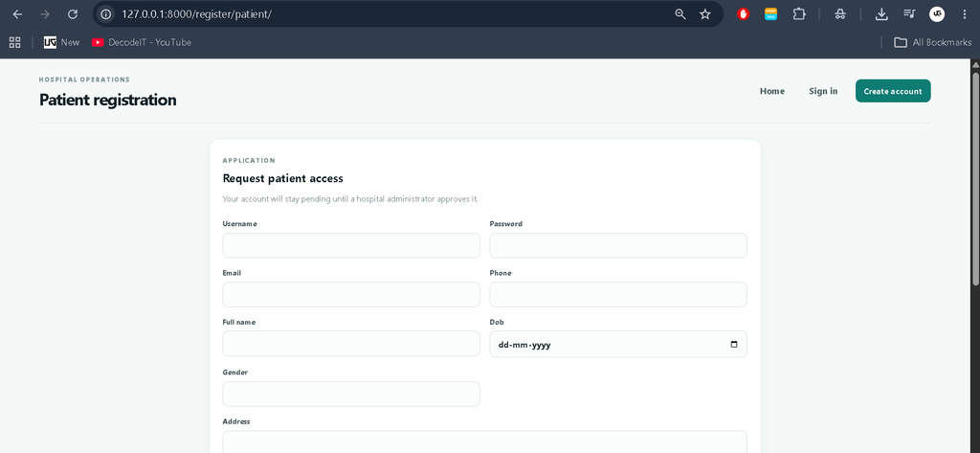Open the media control playlist icon
The image size is (980, 453).
909,13
